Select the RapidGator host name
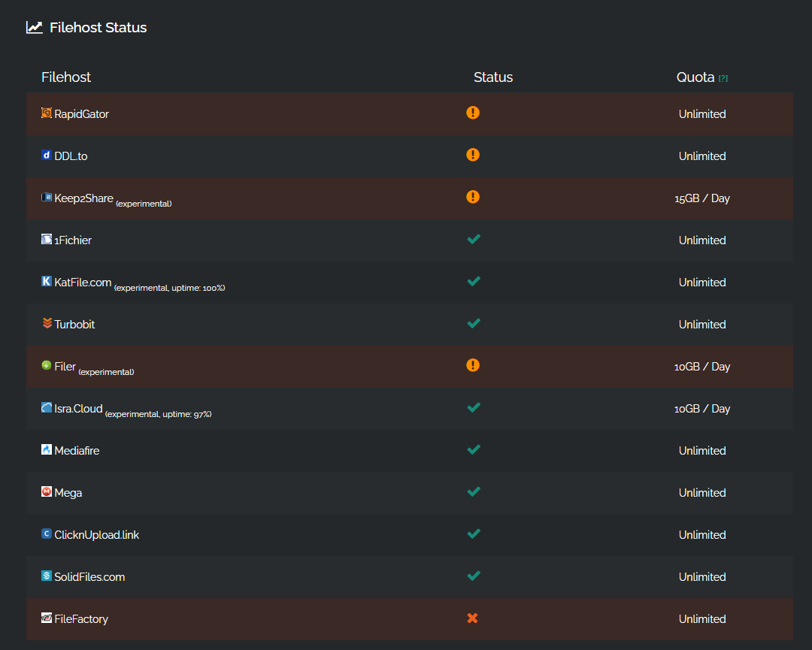 click(81, 114)
